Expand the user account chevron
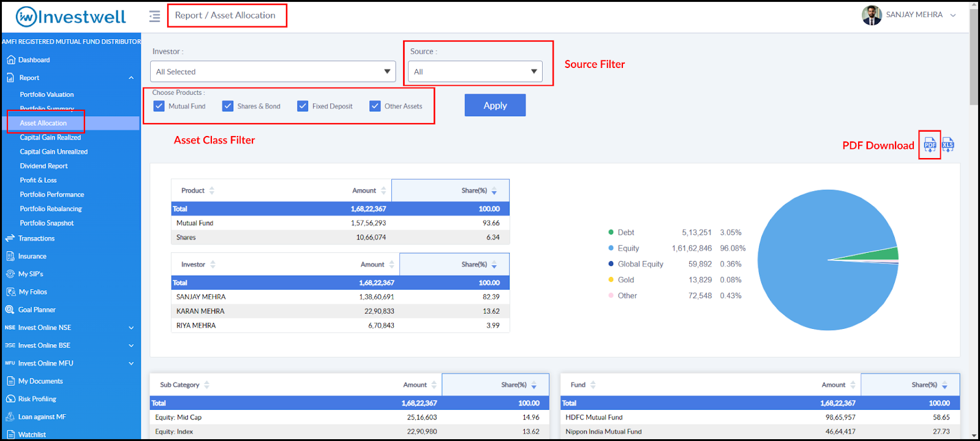Viewport: 980px width, 441px height. click(x=953, y=15)
